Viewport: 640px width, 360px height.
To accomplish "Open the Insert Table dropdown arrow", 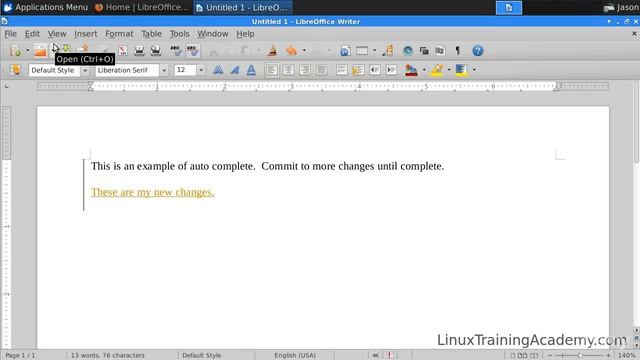I will coord(374,51).
